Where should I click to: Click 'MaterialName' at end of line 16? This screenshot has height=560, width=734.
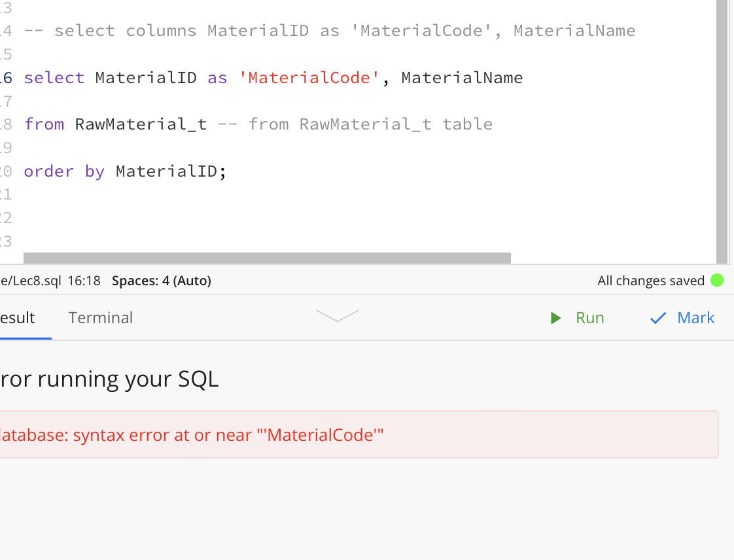pos(462,78)
